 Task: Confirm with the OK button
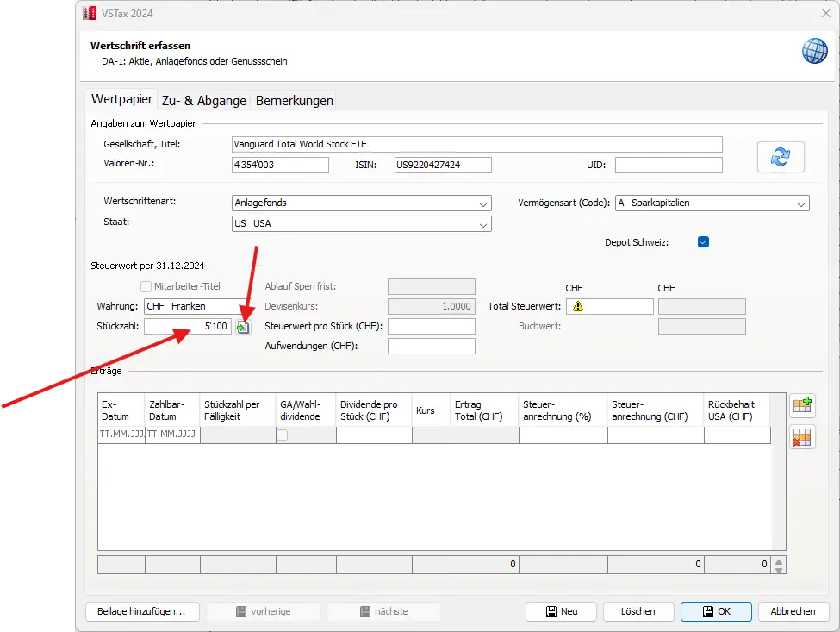click(715, 611)
